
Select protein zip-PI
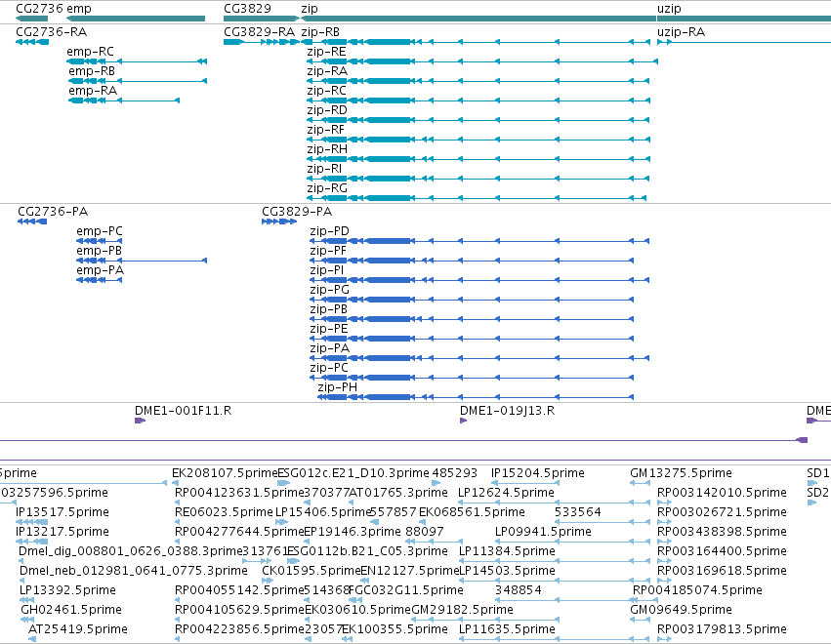(327, 270)
